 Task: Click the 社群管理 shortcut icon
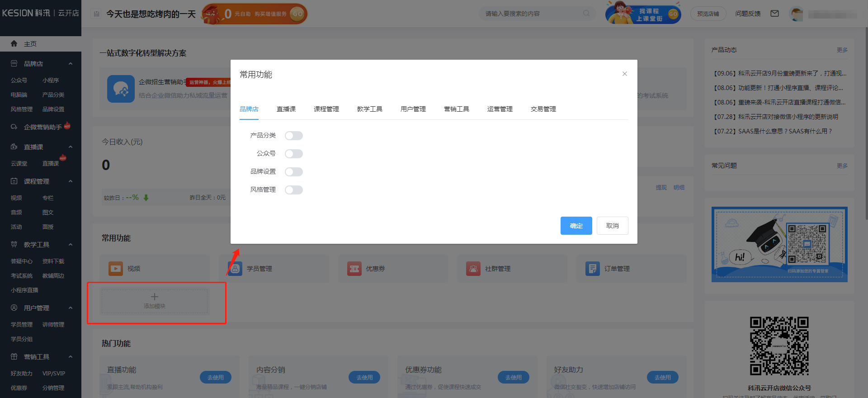click(x=473, y=269)
